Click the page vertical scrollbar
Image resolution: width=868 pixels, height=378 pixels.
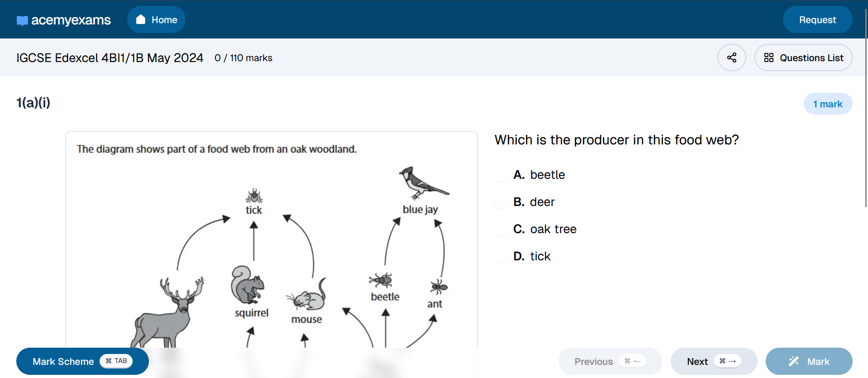pyautogui.click(x=865, y=113)
